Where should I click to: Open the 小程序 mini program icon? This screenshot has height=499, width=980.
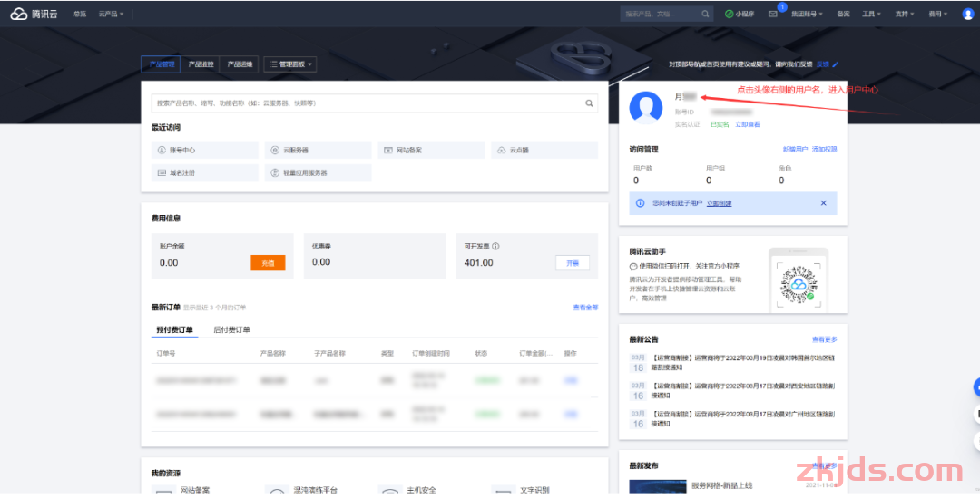(x=729, y=14)
